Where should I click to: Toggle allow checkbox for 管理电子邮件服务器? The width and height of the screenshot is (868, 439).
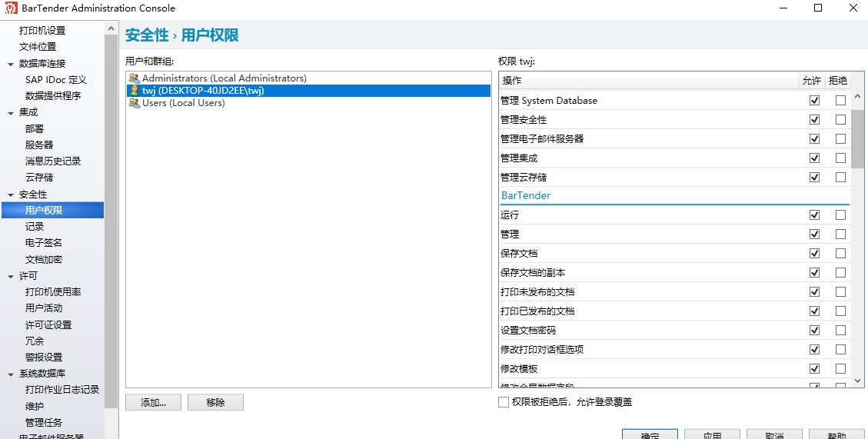pos(814,139)
